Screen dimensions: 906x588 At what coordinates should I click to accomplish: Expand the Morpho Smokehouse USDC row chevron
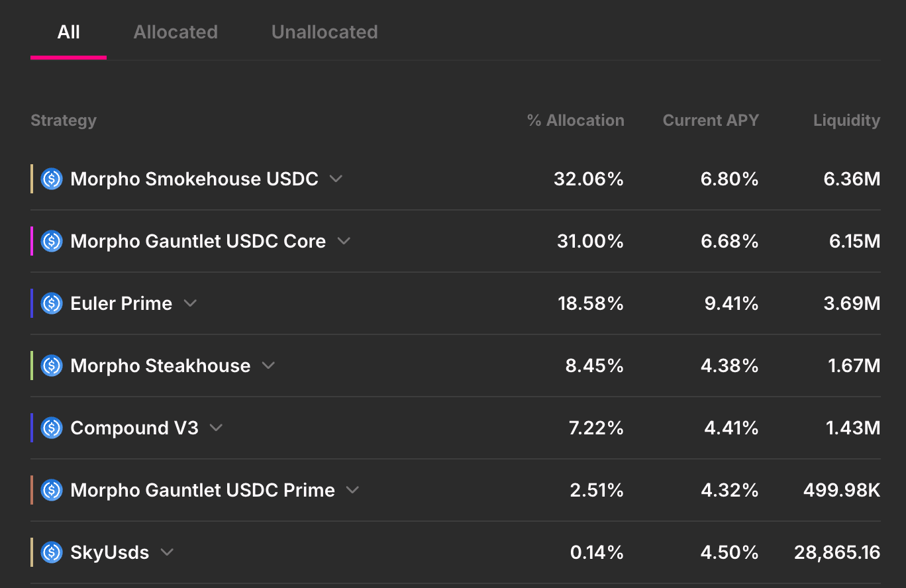pyautogui.click(x=336, y=179)
